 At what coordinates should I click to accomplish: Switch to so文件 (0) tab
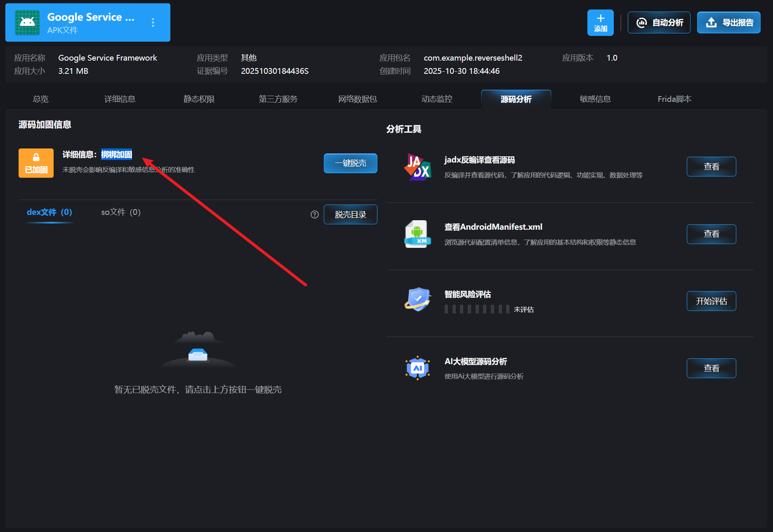121,212
